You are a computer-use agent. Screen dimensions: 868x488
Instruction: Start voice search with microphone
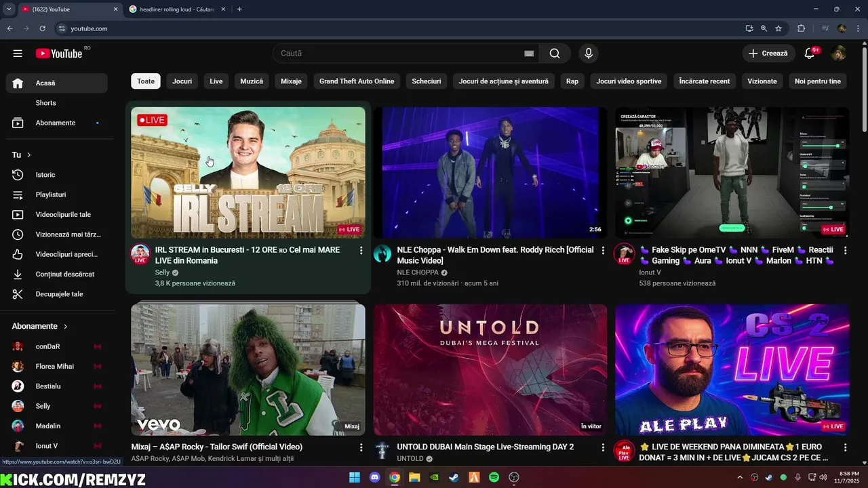pos(589,54)
